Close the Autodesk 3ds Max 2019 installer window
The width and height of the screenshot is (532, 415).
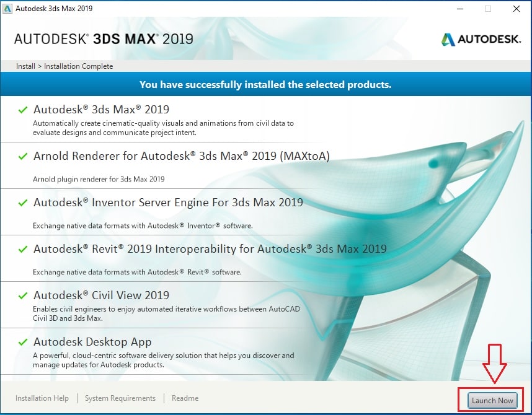point(516,9)
